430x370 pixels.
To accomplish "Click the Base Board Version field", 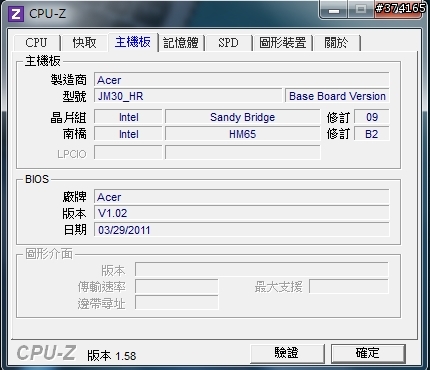I will coord(337,96).
